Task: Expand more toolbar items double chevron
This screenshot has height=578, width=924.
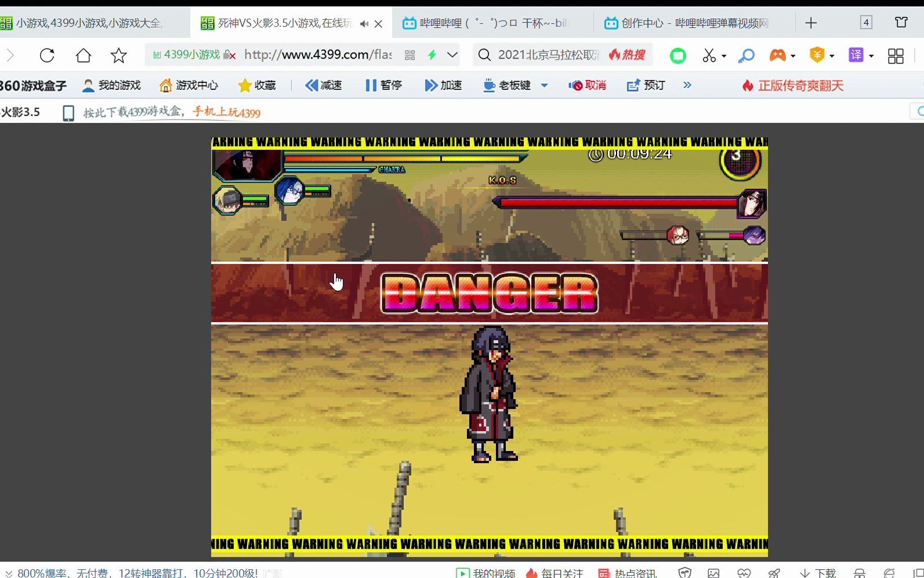Action: pyautogui.click(x=687, y=85)
